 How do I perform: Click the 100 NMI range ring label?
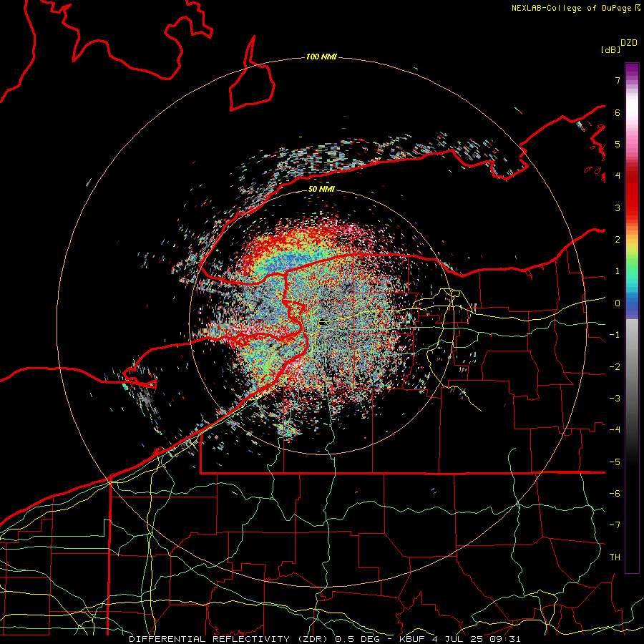click(321, 57)
